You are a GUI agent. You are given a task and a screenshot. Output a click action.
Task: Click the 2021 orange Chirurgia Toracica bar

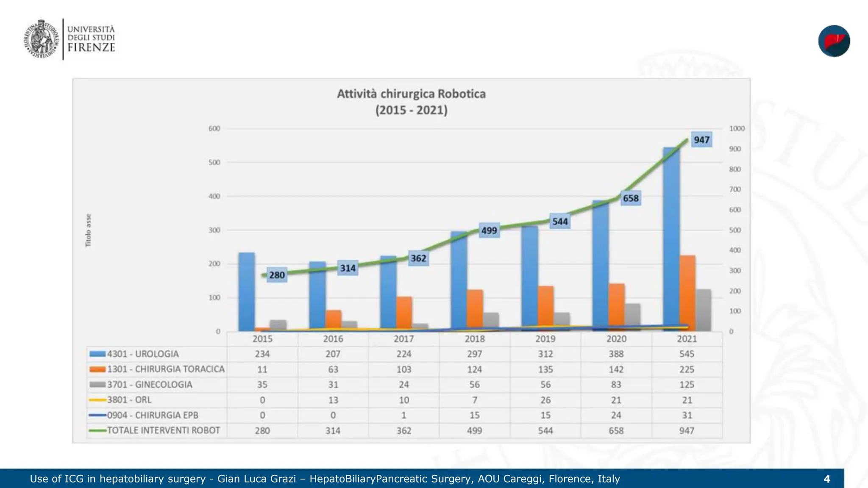(687, 293)
